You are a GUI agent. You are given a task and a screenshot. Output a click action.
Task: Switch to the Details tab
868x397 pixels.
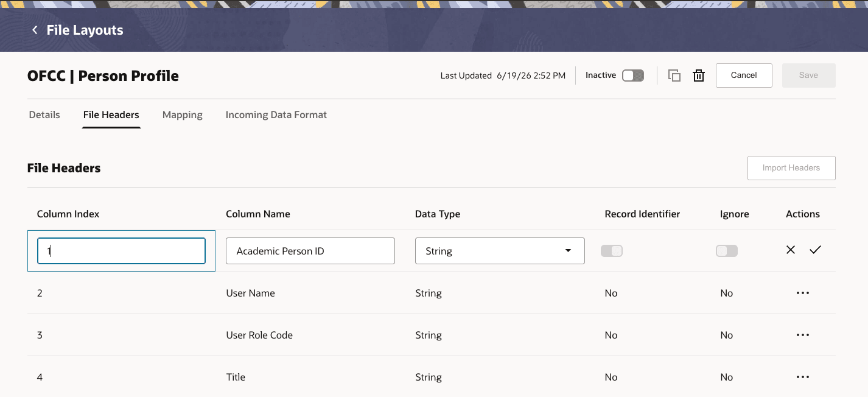coord(44,114)
